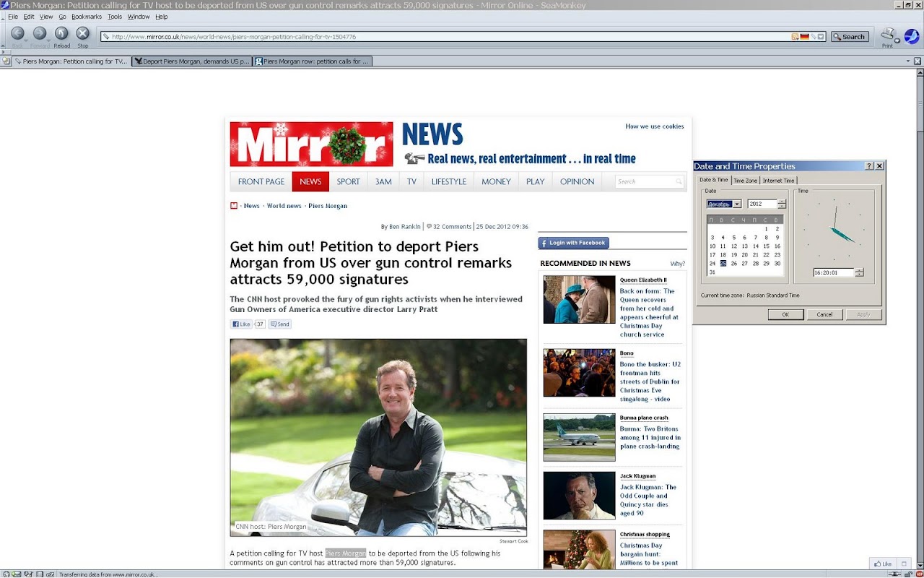924x578 pixels.
Task: Open the Edit menu
Action: pos(29,17)
